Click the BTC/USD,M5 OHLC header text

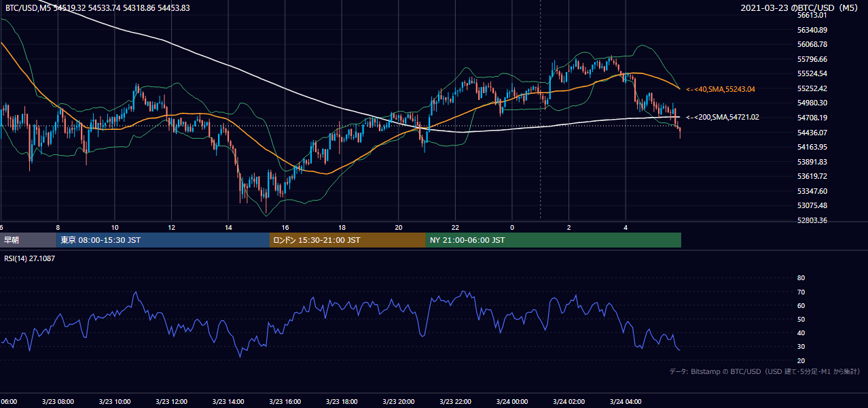click(98, 7)
